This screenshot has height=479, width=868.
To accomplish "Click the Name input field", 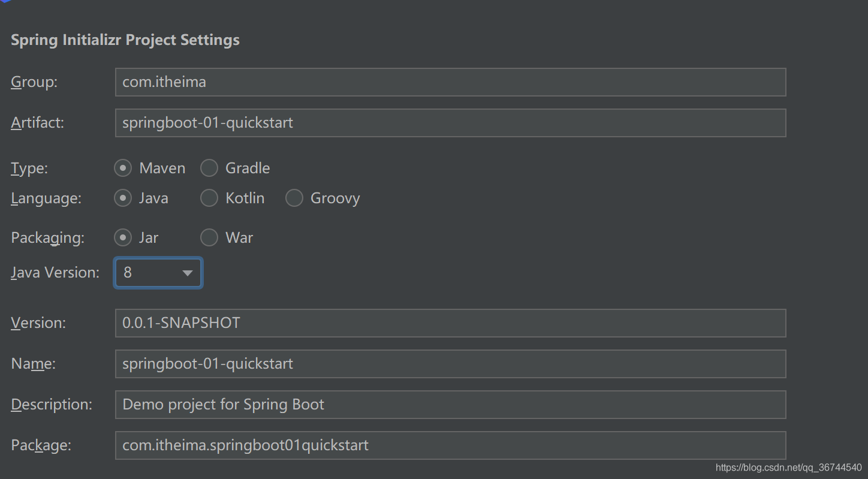I will pos(450,364).
